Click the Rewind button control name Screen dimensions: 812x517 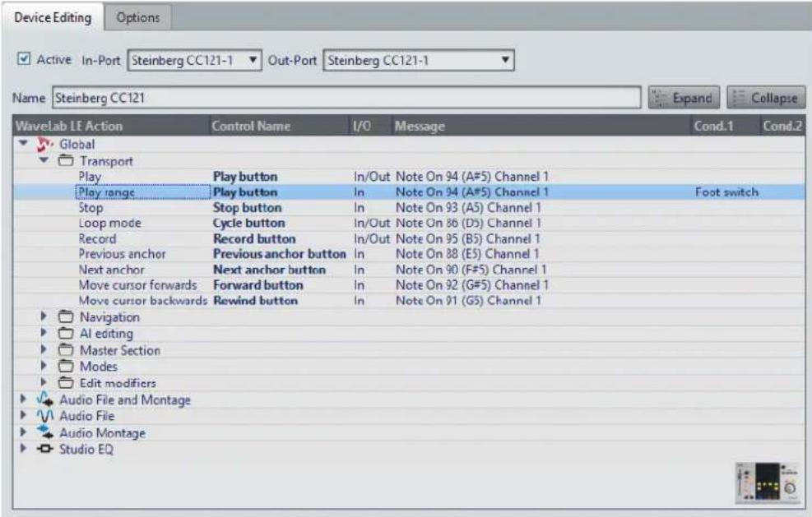click(255, 301)
